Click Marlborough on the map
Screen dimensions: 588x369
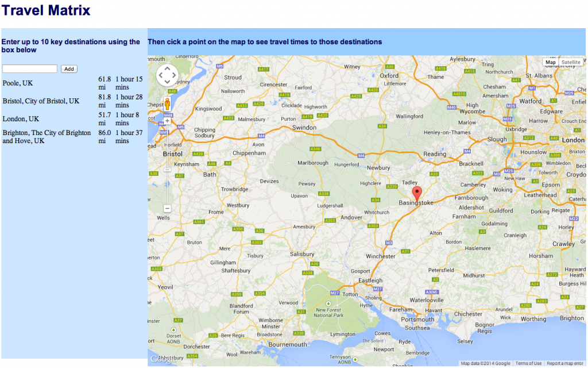coord(313,163)
